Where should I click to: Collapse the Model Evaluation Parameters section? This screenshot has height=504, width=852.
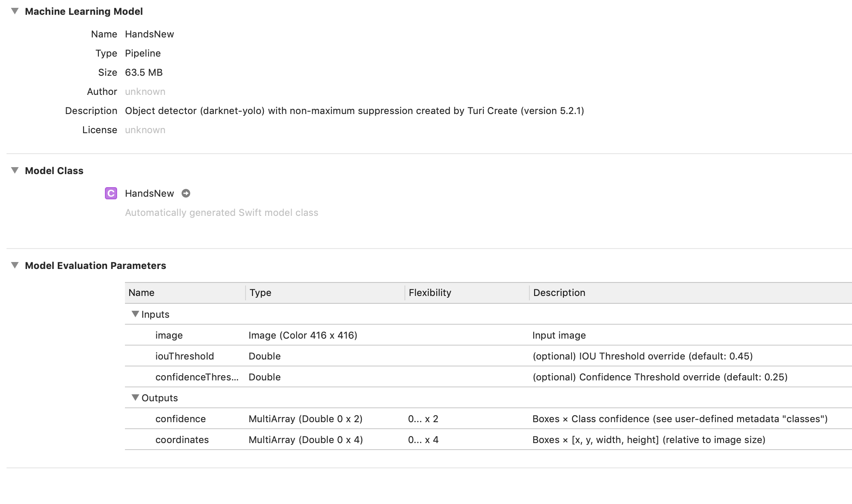pyautogui.click(x=15, y=265)
